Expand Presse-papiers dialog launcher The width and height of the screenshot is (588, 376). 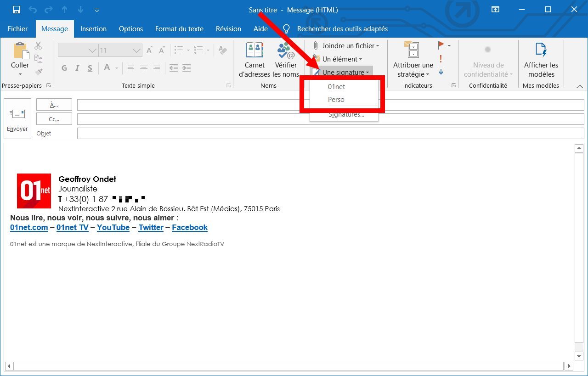click(x=49, y=85)
